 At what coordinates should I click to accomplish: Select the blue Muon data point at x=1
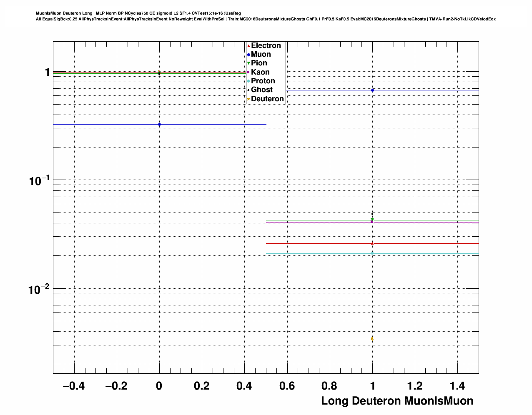(x=372, y=90)
